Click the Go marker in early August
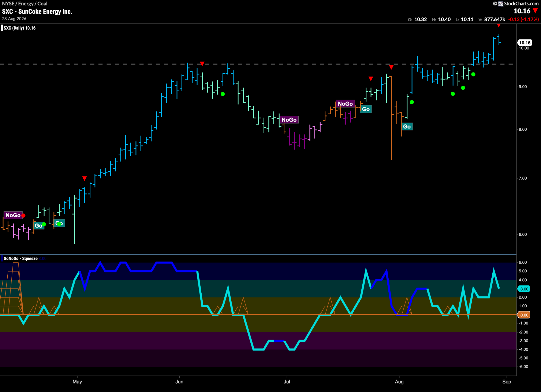Viewport: 541px width, 392px height. (407, 127)
